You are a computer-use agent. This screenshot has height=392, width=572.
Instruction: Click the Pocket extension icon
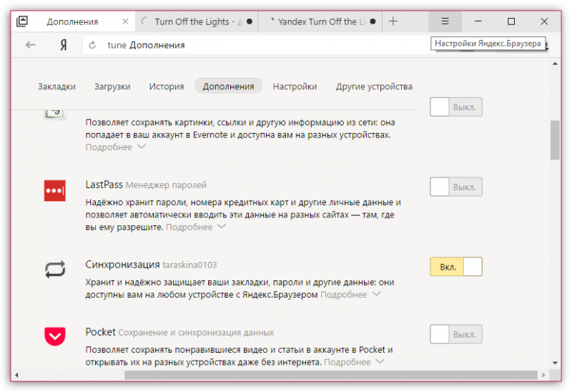coord(55,336)
